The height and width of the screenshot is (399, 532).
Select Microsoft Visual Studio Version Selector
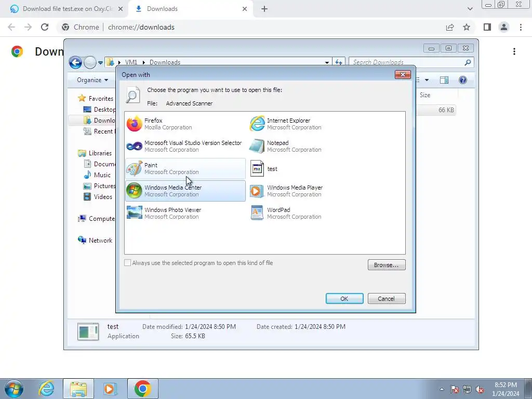pos(185,146)
